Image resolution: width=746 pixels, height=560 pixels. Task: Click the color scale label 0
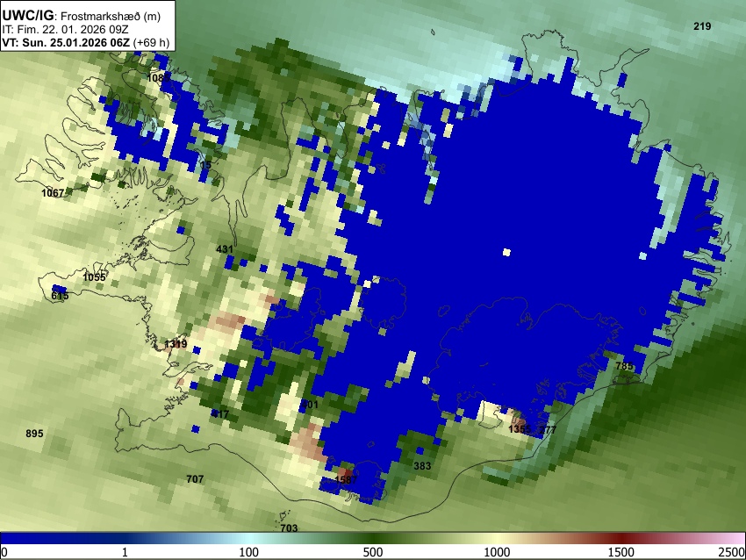tap(4, 552)
